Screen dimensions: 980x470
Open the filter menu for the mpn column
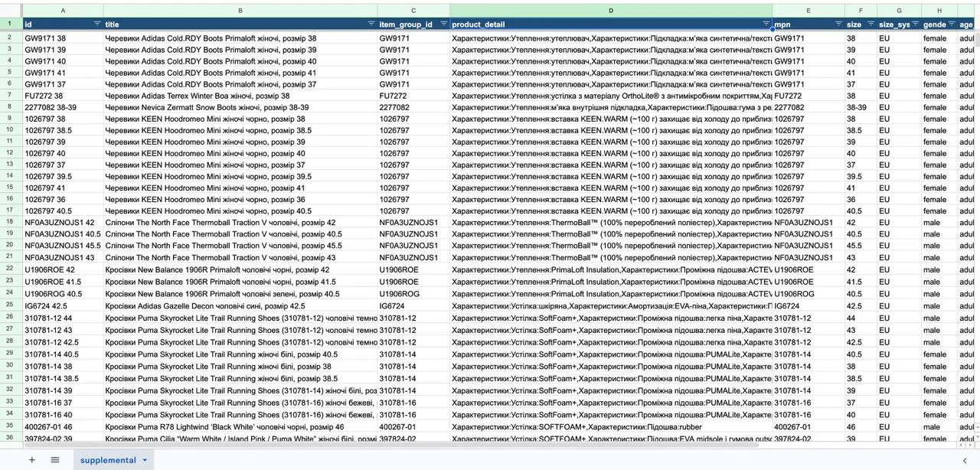[x=839, y=24]
